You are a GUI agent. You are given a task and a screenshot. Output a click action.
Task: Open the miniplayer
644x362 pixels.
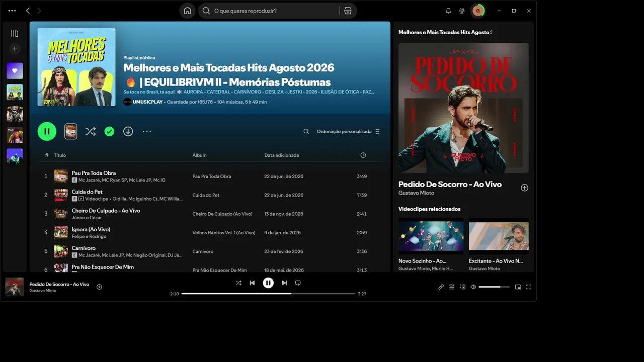point(518,287)
